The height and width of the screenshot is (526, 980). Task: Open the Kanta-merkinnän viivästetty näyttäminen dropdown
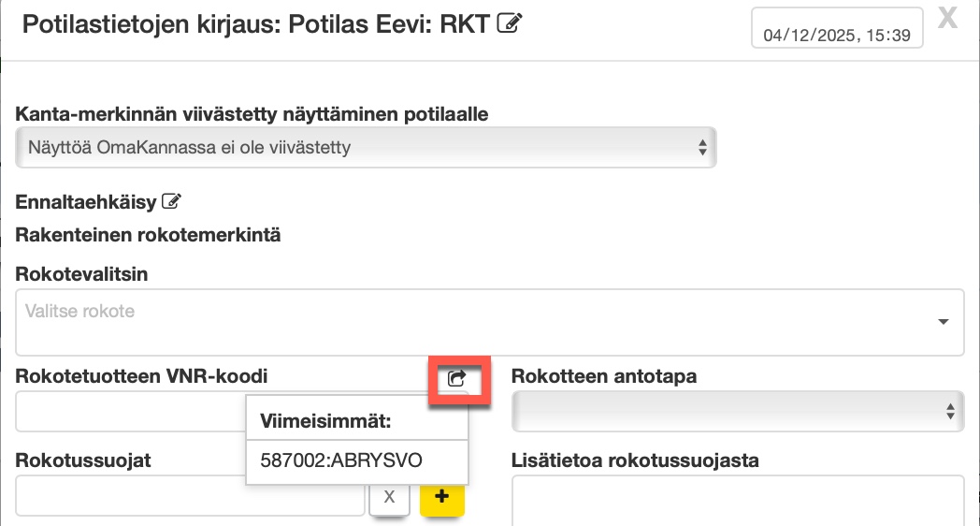[x=366, y=147]
